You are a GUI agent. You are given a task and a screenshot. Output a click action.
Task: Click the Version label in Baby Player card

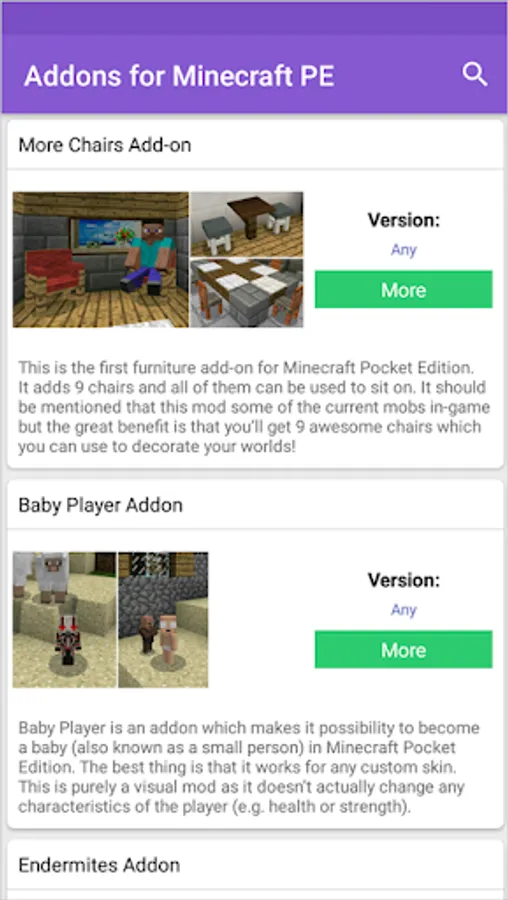(404, 580)
